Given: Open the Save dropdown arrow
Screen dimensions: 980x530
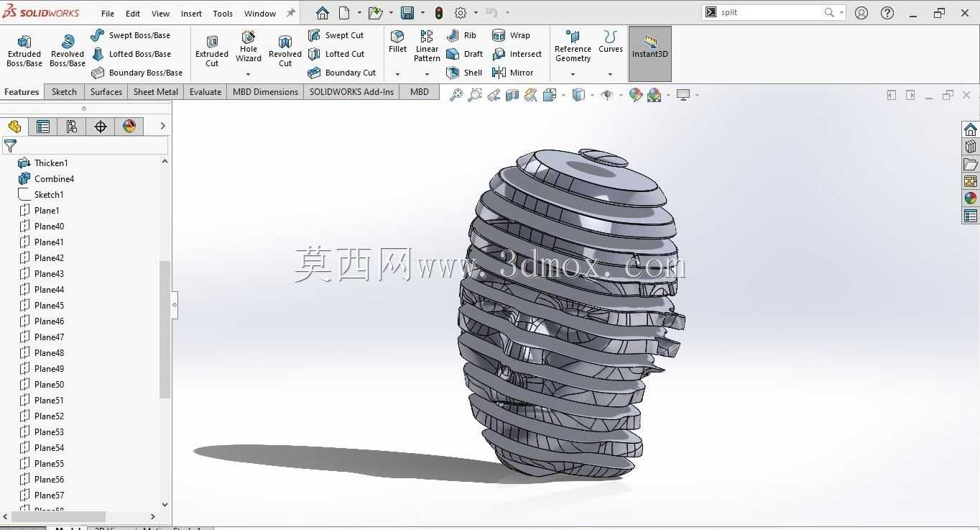Looking at the screenshot, I should [422, 12].
